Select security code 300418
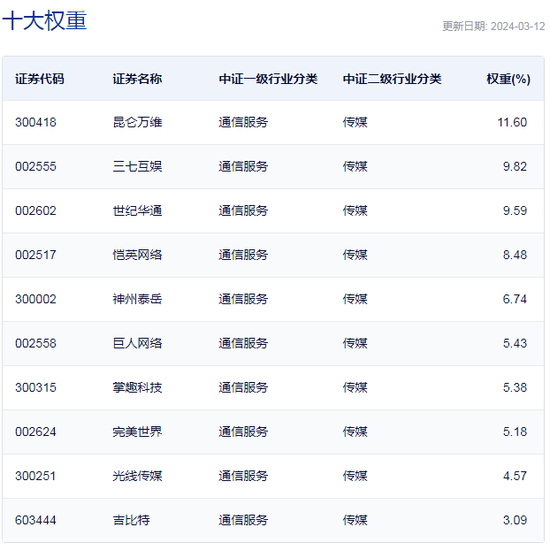Screen dimensions: 550x550 36,122
